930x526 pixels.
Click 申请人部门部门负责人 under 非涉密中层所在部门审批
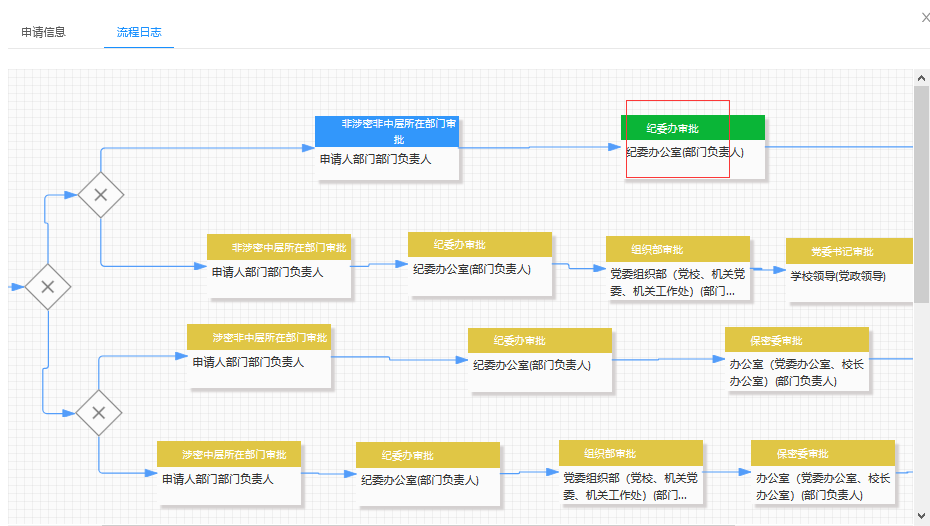[x=267, y=272]
